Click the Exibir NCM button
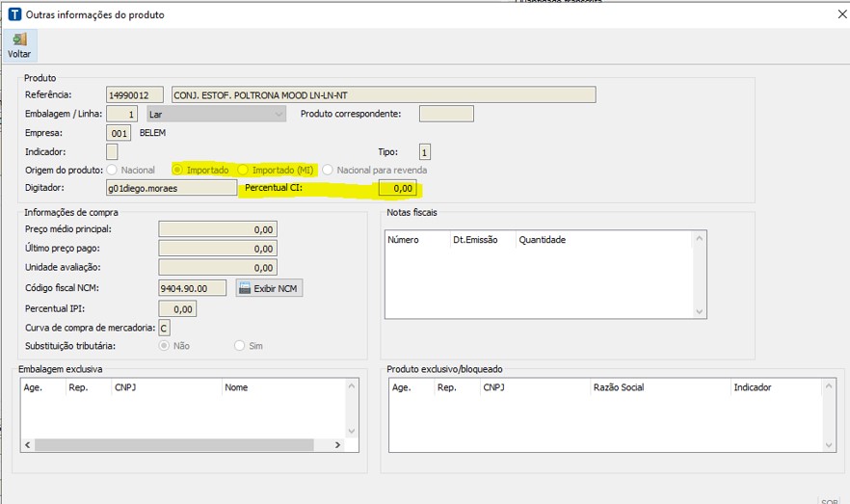This screenshot has height=504, width=850. (269, 288)
